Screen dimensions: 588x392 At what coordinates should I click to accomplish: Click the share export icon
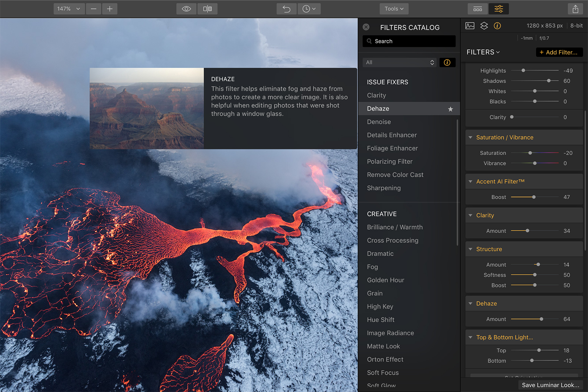click(x=575, y=9)
